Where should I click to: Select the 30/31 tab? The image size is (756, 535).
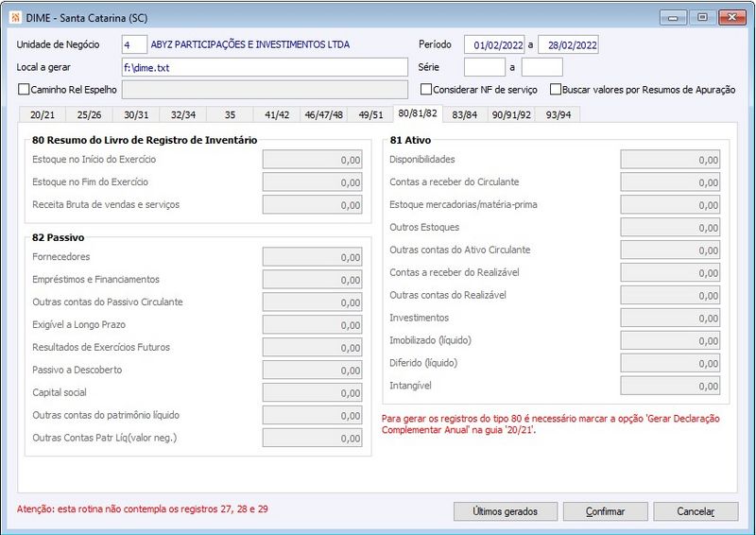[x=136, y=114]
